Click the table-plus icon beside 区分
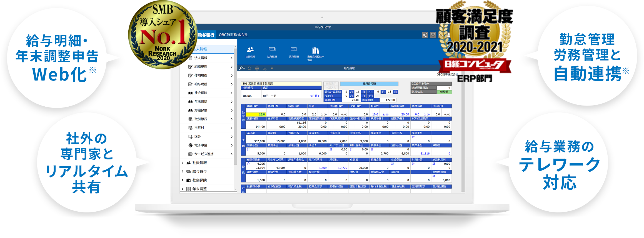Screen dimensions: 644x238 point(191,137)
